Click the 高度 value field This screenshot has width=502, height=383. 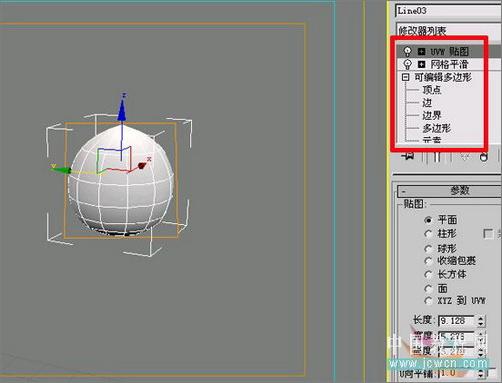(457, 351)
